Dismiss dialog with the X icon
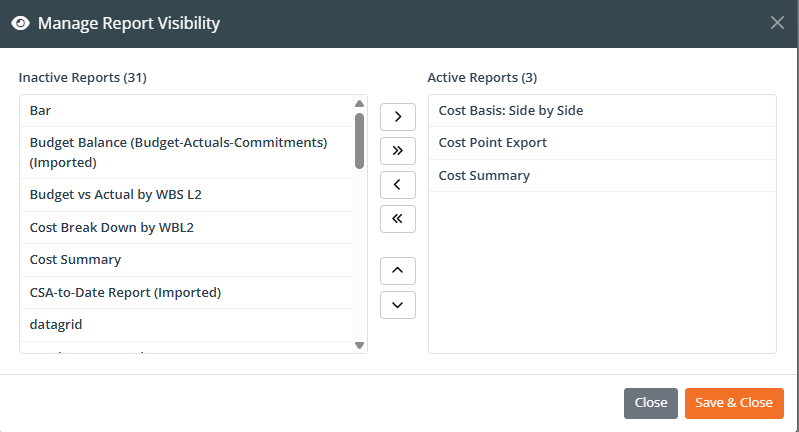The height and width of the screenshot is (432, 799). [x=777, y=22]
